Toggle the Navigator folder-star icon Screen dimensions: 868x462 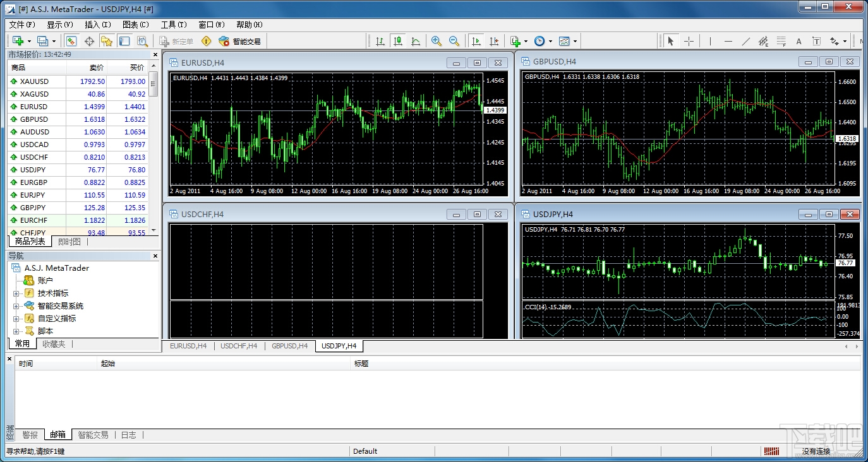pos(107,41)
